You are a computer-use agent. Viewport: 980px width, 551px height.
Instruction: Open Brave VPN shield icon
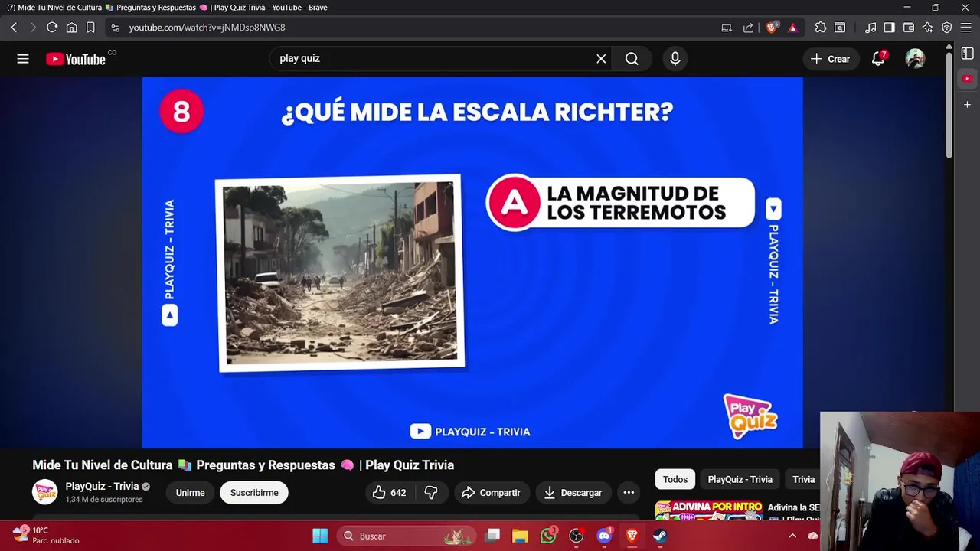[x=947, y=28]
